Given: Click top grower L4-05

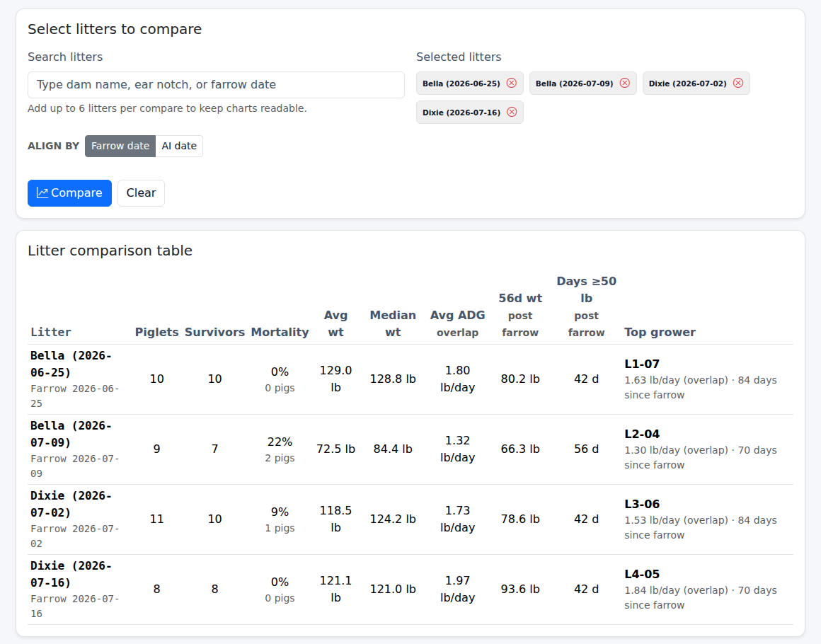Looking at the screenshot, I should (642, 575).
